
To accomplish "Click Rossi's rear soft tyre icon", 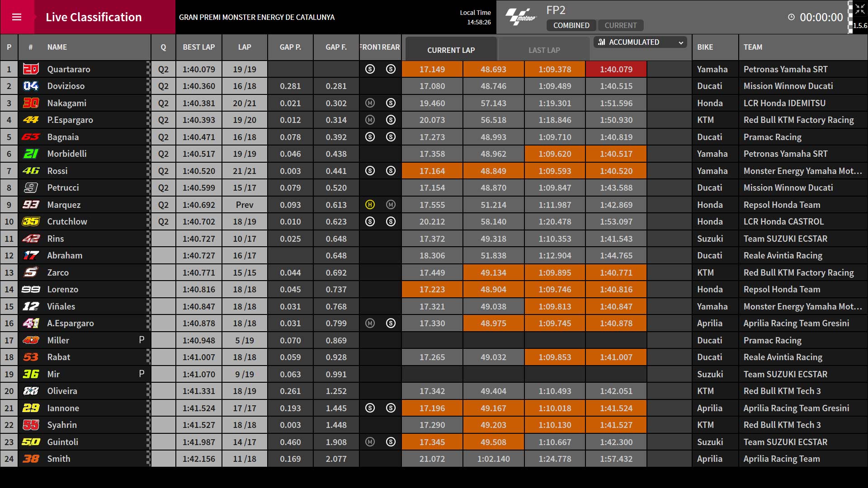I will point(391,171).
